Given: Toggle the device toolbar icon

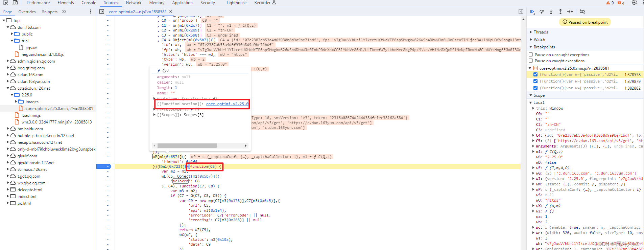Looking at the screenshot, I should 15,2.
